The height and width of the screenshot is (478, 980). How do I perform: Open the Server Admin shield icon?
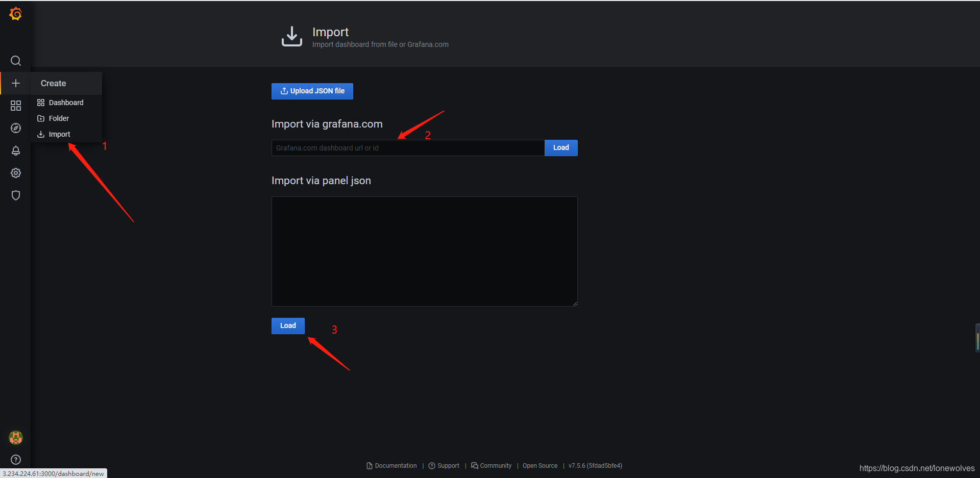(16, 195)
